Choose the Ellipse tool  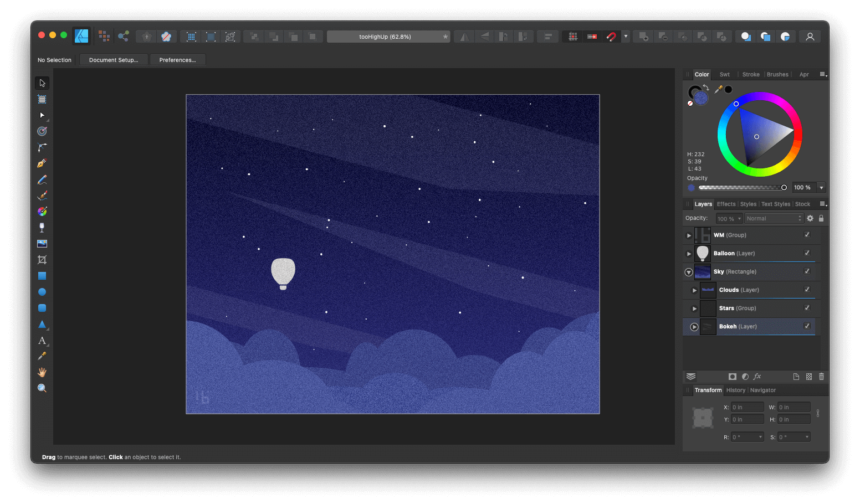pos(42,291)
